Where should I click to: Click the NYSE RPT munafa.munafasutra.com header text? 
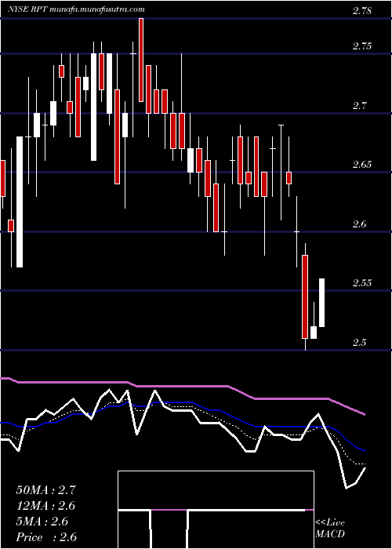click(x=77, y=9)
